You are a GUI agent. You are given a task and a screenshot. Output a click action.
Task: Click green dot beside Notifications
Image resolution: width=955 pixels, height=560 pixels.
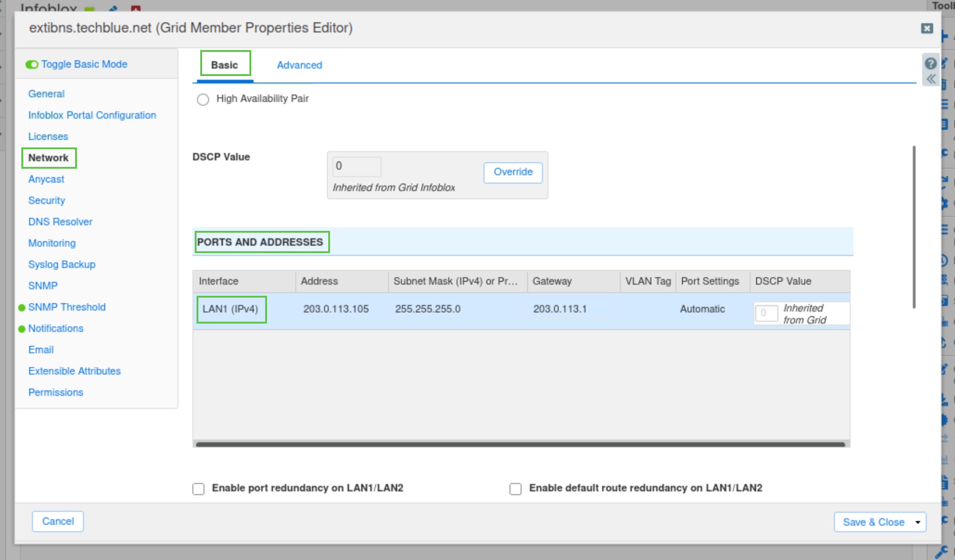click(x=21, y=329)
